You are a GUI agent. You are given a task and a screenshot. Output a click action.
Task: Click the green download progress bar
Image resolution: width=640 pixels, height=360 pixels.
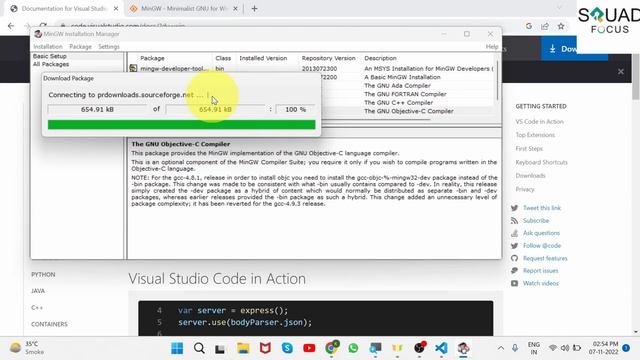[x=182, y=124]
